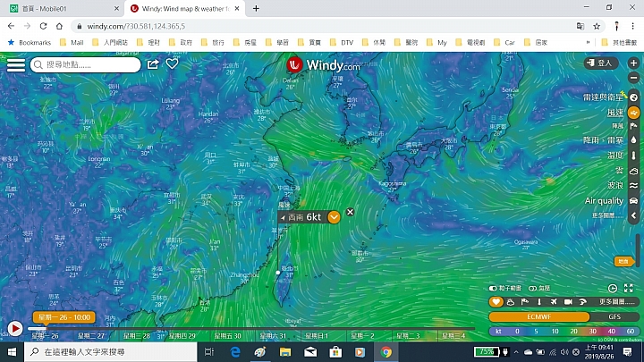The image size is (644, 362).
Task: Click the surface altitude slider handle
Action: point(623,261)
